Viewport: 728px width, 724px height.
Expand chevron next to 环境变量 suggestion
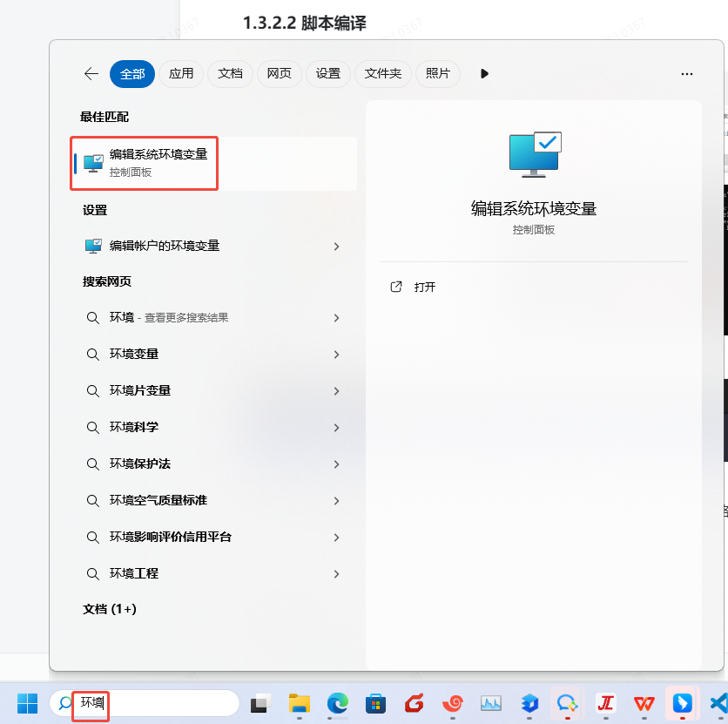pyautogui.click(x=337, y=355)
